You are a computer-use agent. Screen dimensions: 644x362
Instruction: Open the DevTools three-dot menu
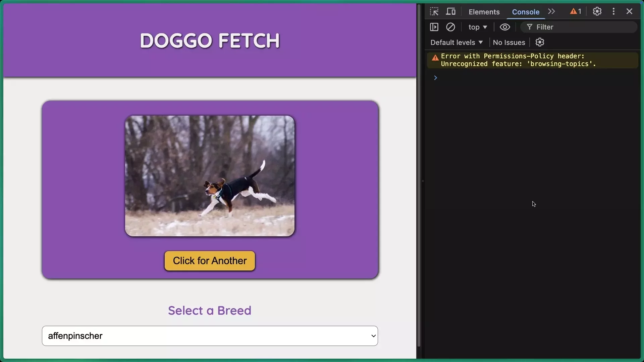(613, 11)
